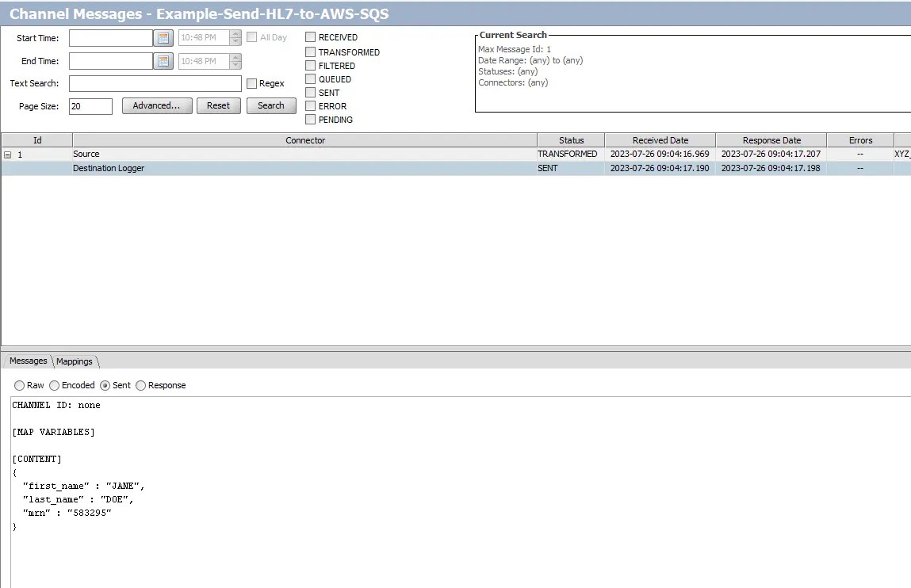Viewport: 911px width, 588px height.
Task: Increment the Start Time spinner up arrow
Action: pos(235,33)
